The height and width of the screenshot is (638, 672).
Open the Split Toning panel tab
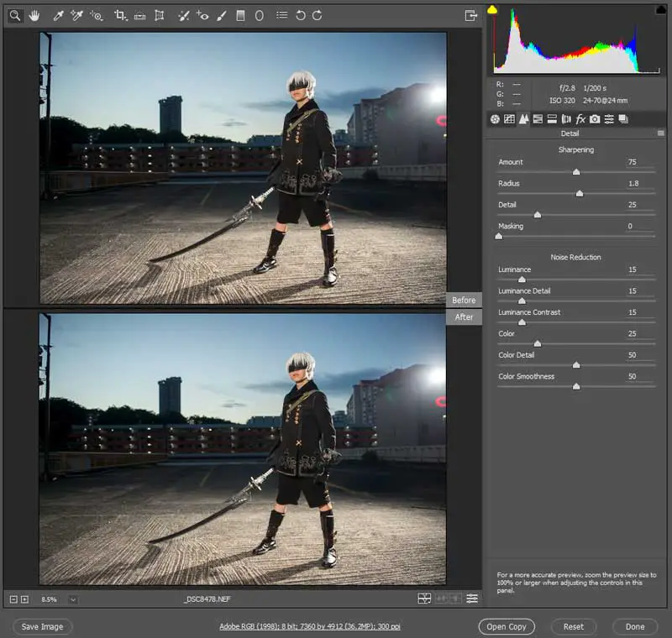click(x=552, y=119)
